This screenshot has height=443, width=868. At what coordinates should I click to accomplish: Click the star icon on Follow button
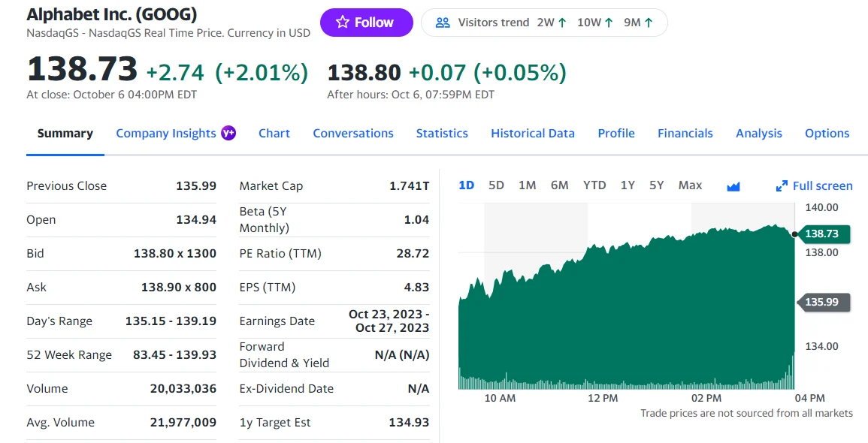[343, 23]
